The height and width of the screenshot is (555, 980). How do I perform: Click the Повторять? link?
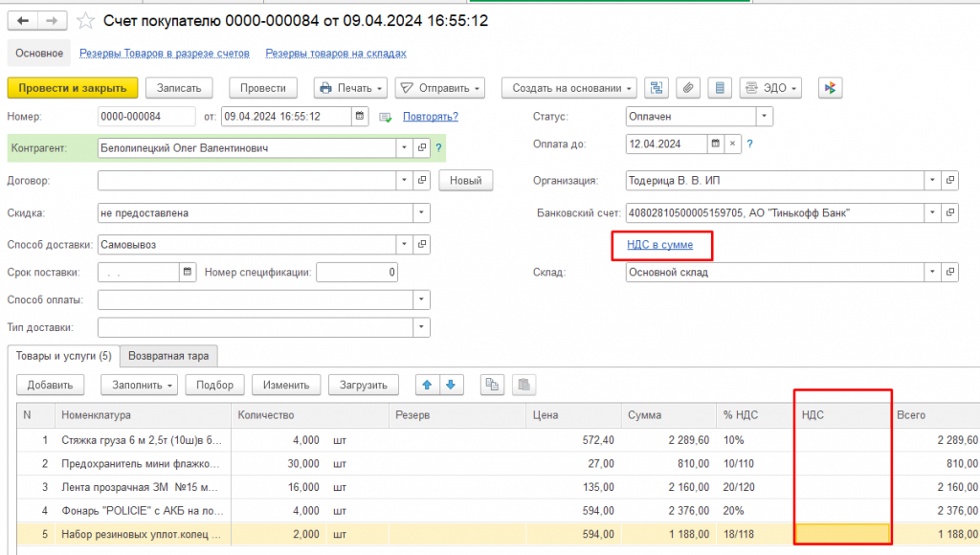431,117
